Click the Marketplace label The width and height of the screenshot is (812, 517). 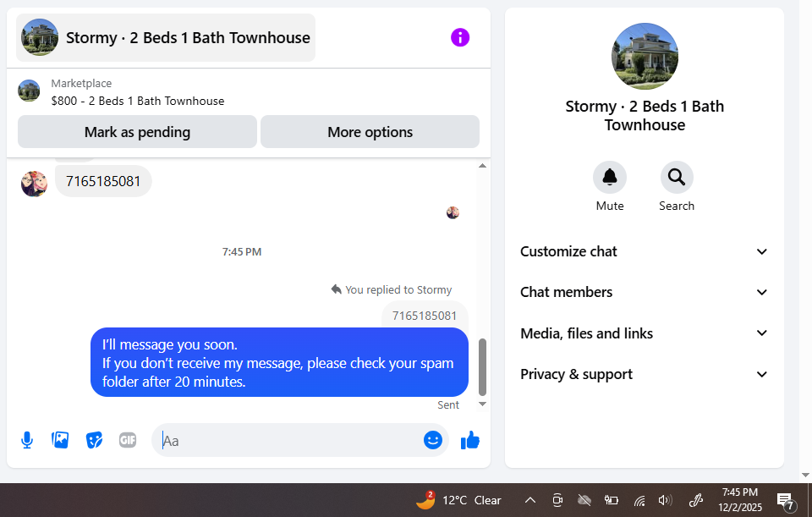(x=81, y=84)
